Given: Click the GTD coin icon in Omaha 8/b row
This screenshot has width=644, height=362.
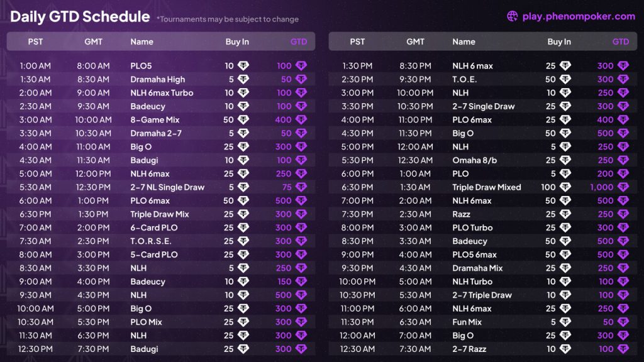Looking at the screenshot, I should pyautogui.click(x=623, y=160).
